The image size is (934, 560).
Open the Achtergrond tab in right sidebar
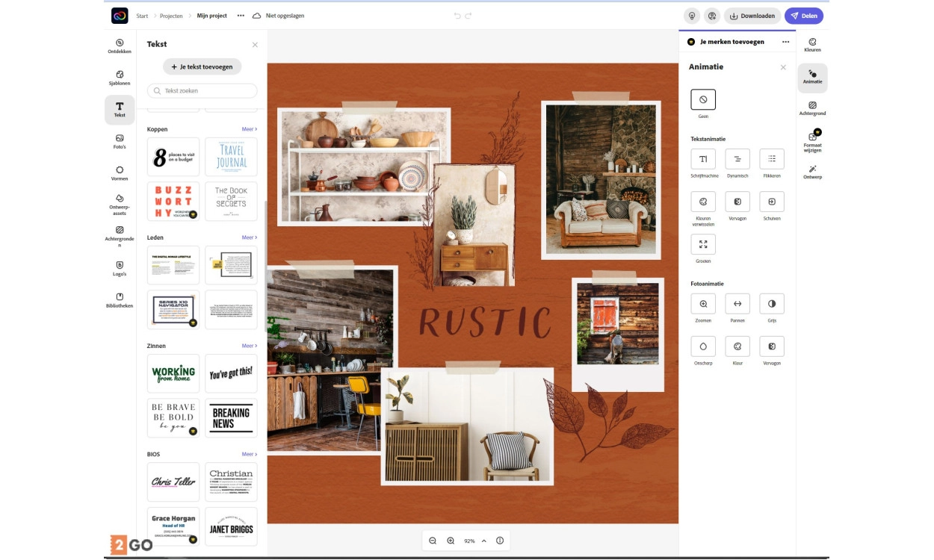(x=812, y=109)
